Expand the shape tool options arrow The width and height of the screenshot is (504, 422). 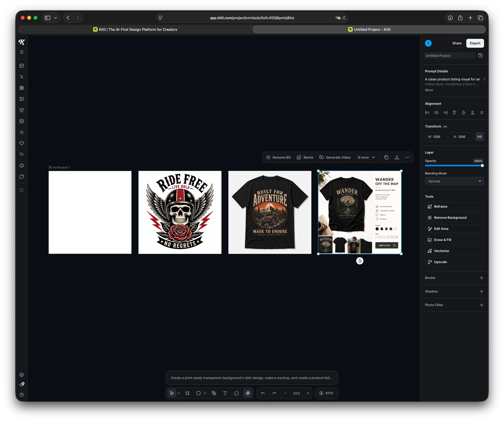(205, 393)
